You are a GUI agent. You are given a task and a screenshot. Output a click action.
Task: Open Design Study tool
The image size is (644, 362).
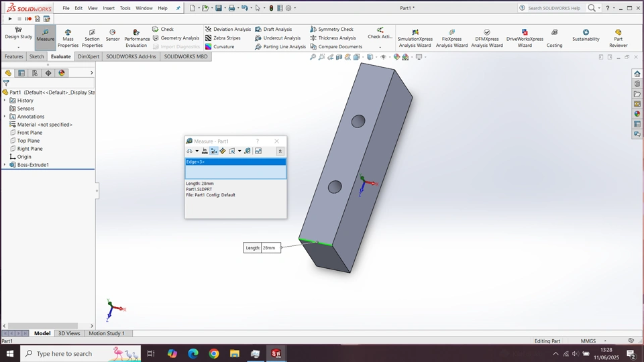pos(19,34)
